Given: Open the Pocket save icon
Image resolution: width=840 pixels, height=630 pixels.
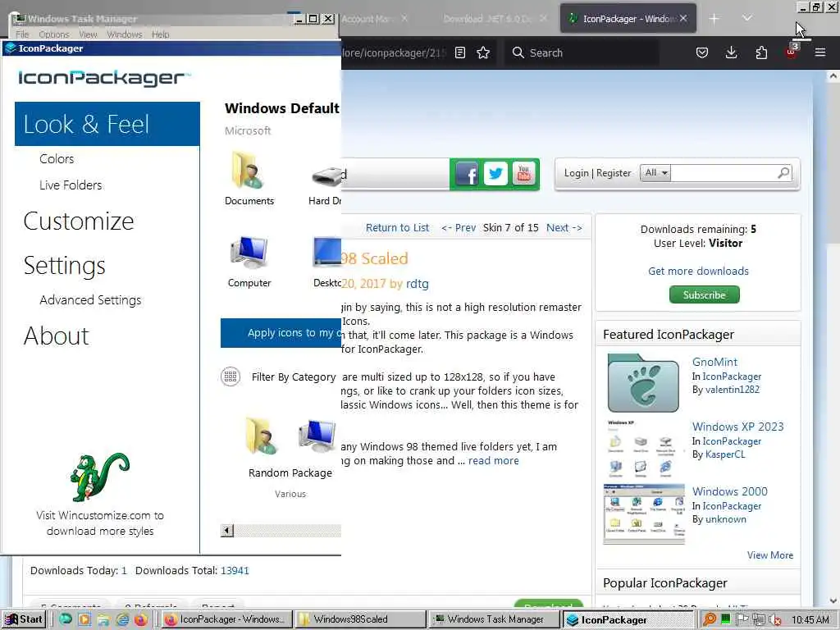Looking at the screenshot, I should point(702,52).
